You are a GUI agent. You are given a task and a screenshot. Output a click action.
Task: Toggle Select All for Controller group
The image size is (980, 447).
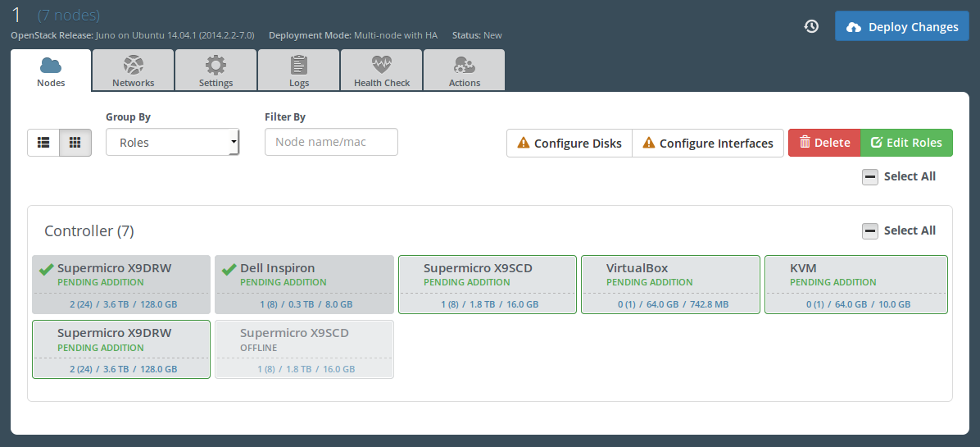870,231
